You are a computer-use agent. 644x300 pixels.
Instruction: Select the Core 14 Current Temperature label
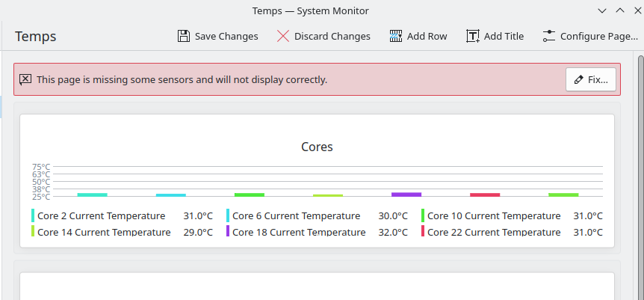point(104,232)
